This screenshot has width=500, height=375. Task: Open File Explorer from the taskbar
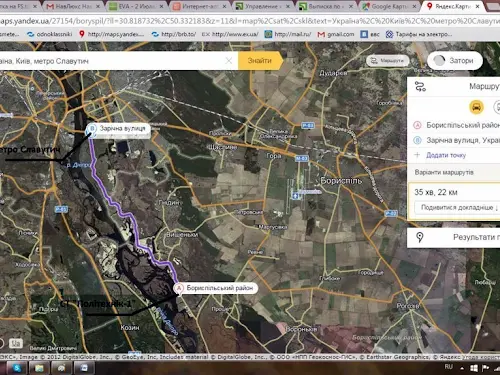pyautogui.click(x=39, y=368)
